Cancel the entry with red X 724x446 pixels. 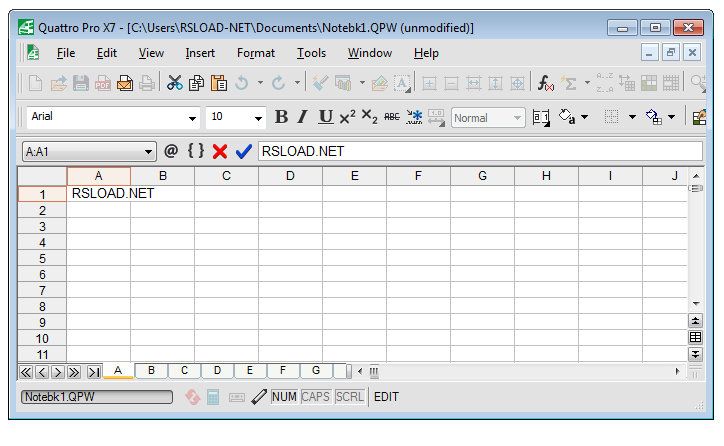(220, 151)
